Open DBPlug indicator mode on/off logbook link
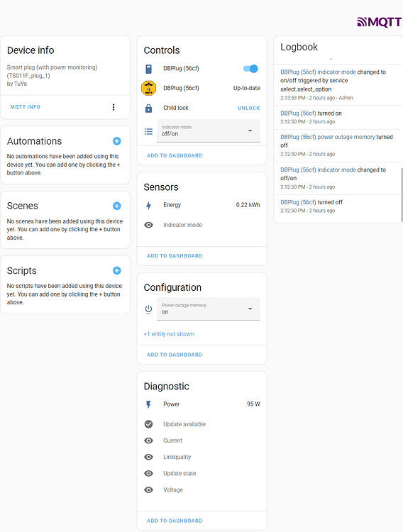Screen dimensions: 403x532 coord(318,72)
